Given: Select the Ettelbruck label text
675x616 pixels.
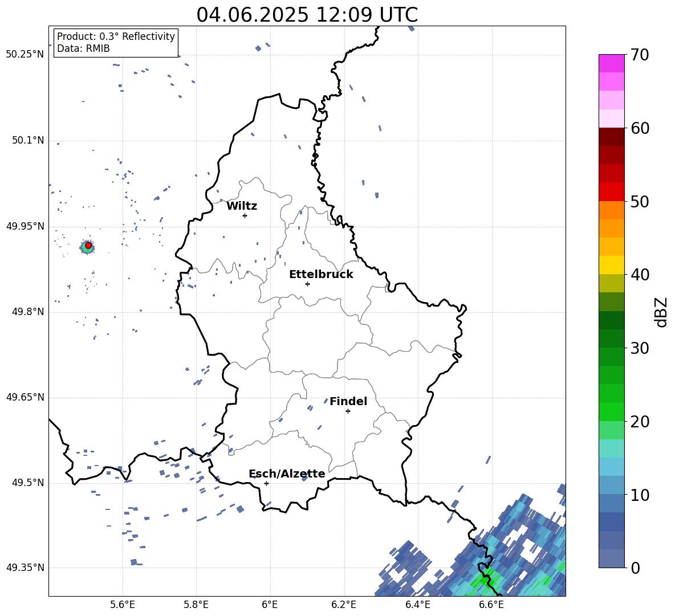Looking at the screenshot, I should (321, 275).
